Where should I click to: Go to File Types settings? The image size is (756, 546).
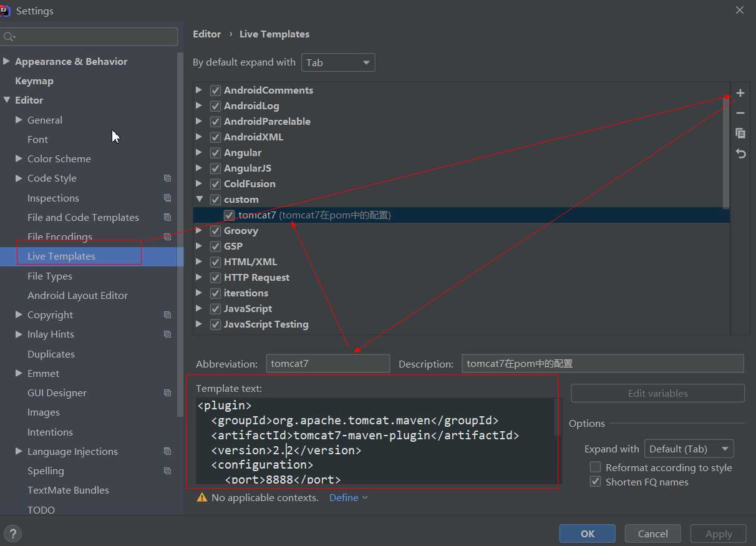tap(50, 276)
